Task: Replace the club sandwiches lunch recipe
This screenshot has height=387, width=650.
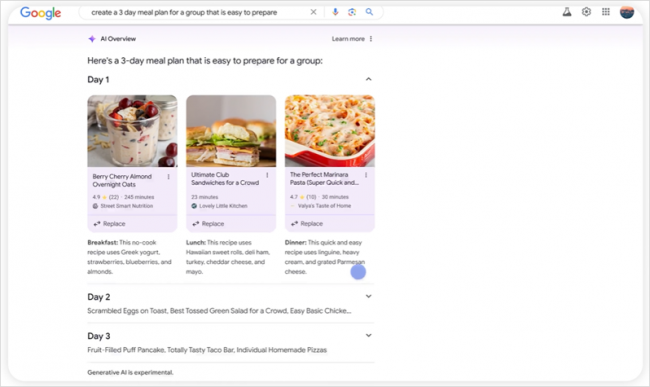Action: [x=208, y=224]
